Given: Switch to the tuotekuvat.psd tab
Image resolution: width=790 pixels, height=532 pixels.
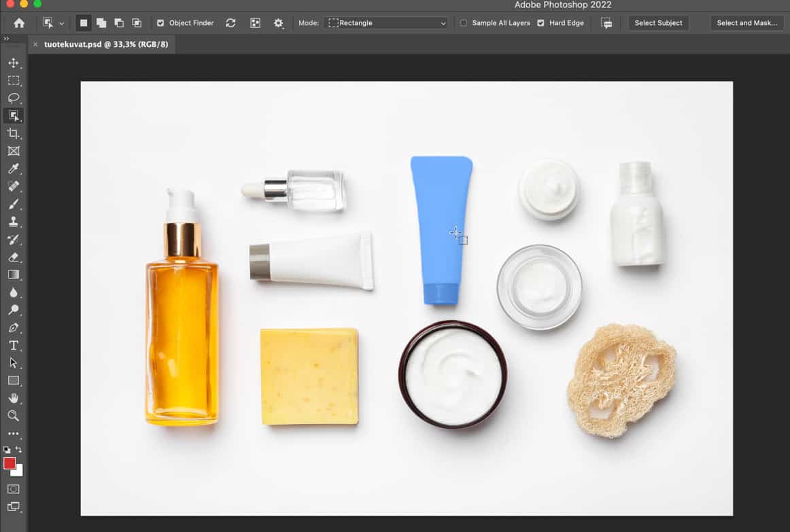Looking at the screenshot, I should [x=106, y=44].
